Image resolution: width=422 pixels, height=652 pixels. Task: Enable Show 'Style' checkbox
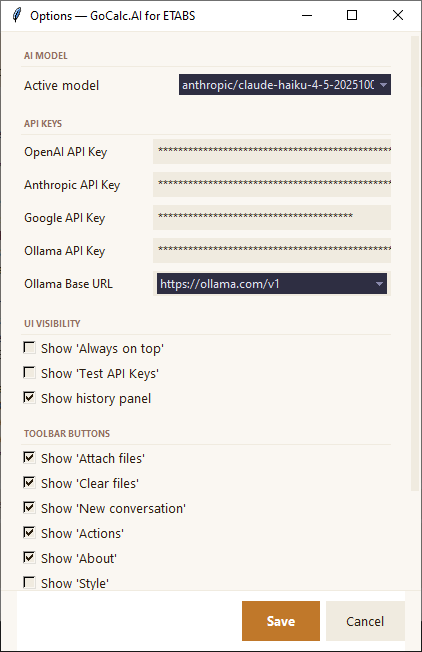(30, 583)
